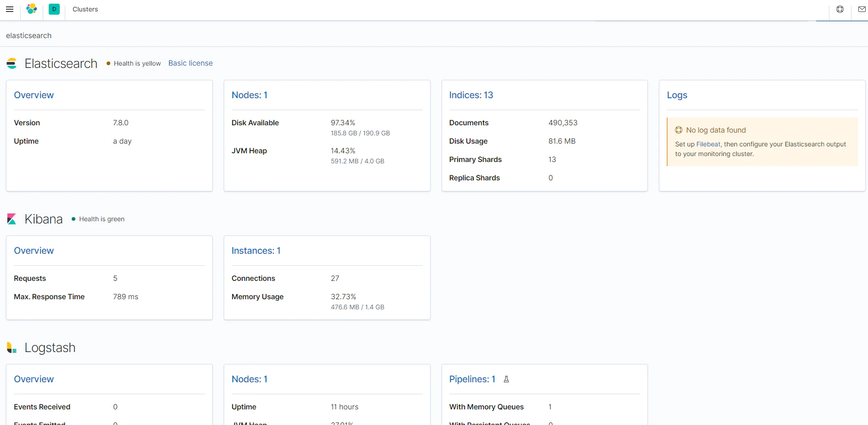Click the 7.8.0 version value

(x=121, y=123)
